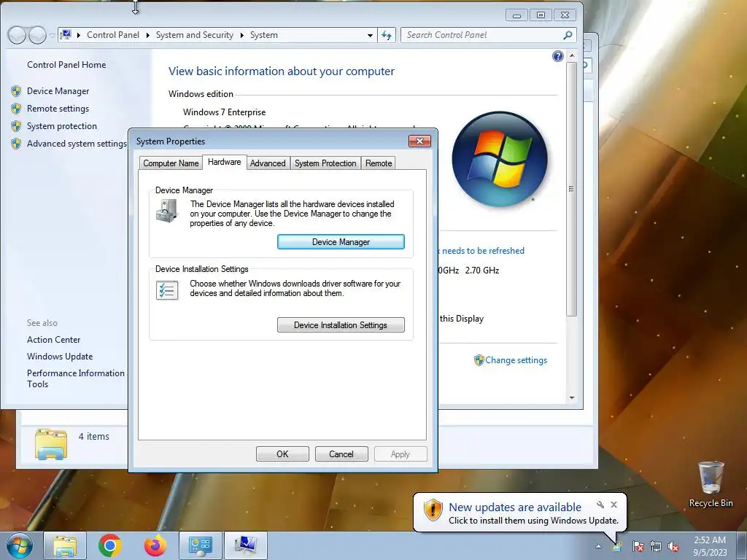Open Device Manager link in sidebar
This screenshot has width=747, height=560.
58,91
